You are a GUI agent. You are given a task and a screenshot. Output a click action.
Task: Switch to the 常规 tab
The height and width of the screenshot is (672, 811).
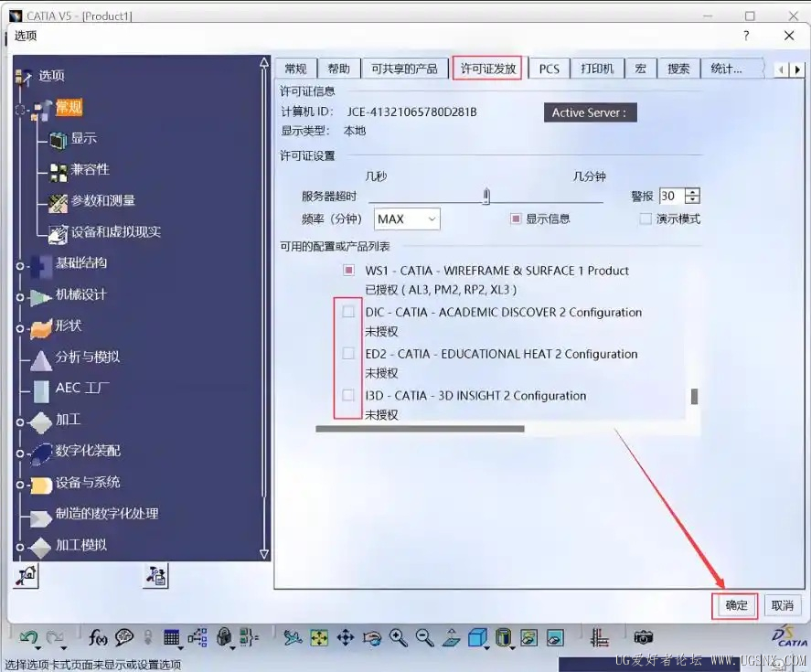(x=295, y=69)
